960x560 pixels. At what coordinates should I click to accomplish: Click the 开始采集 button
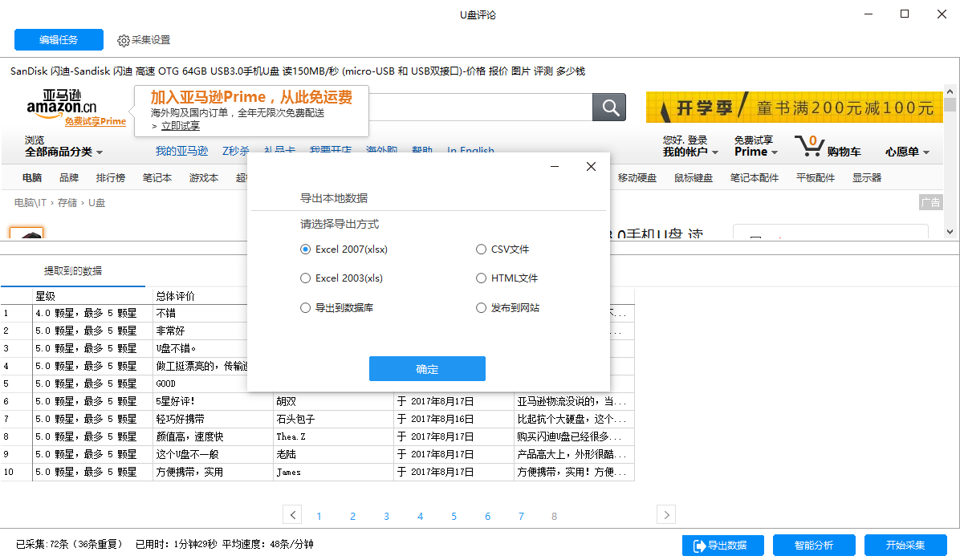905,546
